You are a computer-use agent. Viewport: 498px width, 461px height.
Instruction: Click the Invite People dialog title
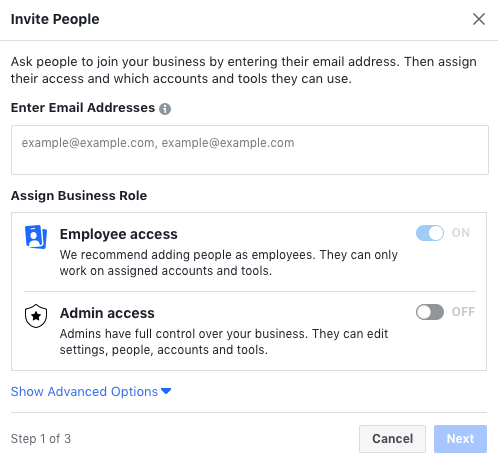point(55,19)
